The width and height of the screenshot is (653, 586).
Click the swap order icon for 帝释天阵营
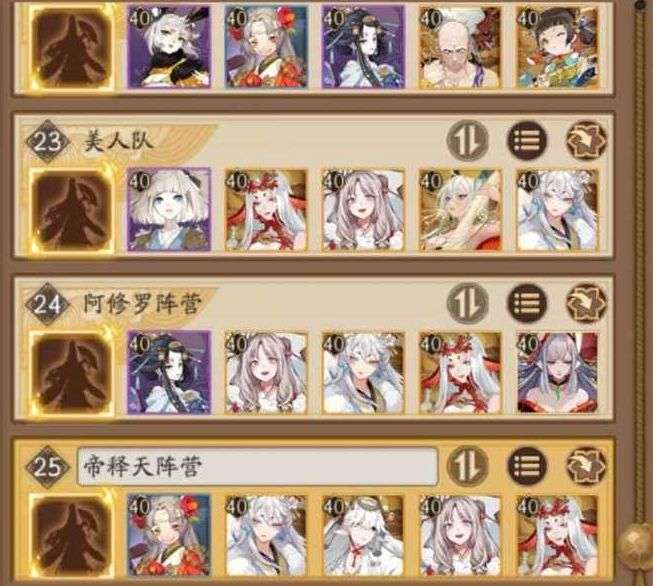[x=468, y=466]
